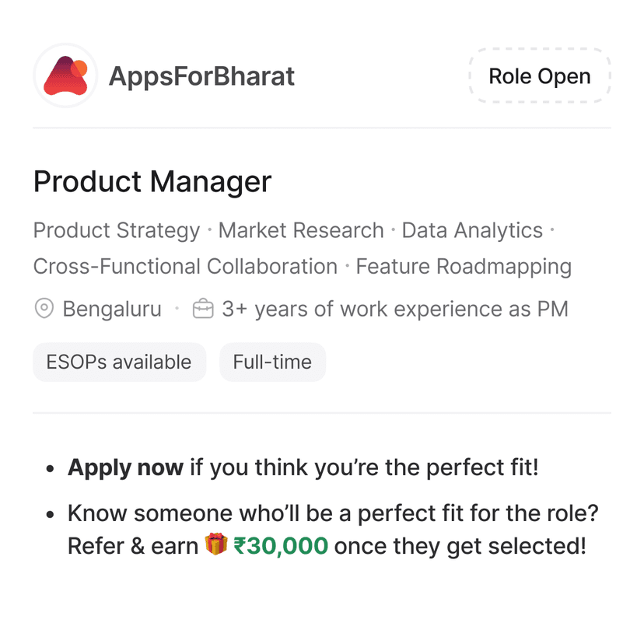644x644 pixels.
Task: Click the Refer & earn text
Action: [x=133, y=546]
